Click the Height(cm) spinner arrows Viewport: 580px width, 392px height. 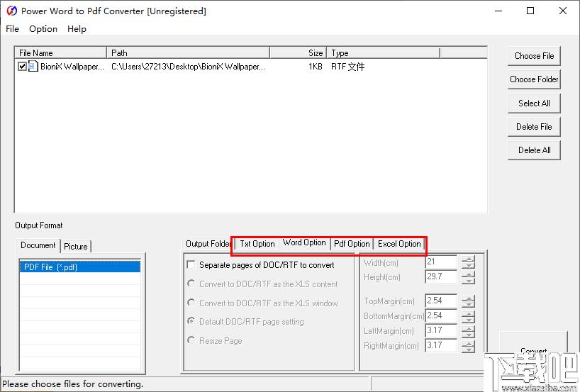pos(468,277)
